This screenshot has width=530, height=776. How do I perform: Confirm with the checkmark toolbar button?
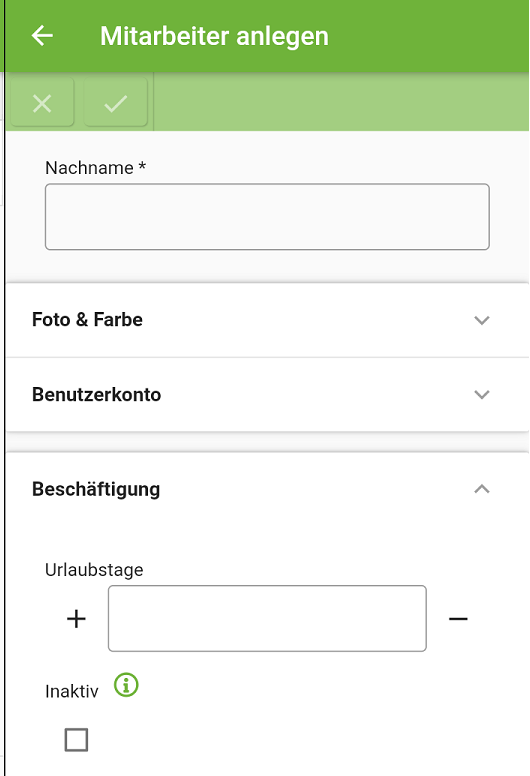116,103
